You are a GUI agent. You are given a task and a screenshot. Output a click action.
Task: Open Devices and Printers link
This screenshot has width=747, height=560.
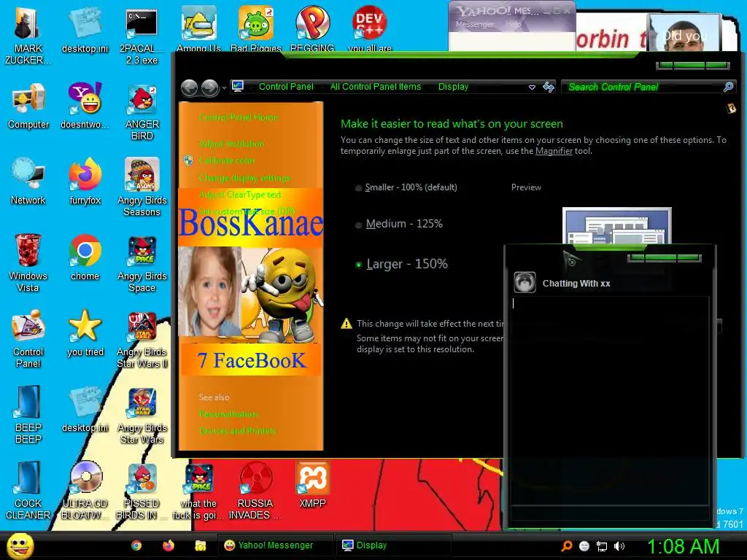click(x=237, y=431)
